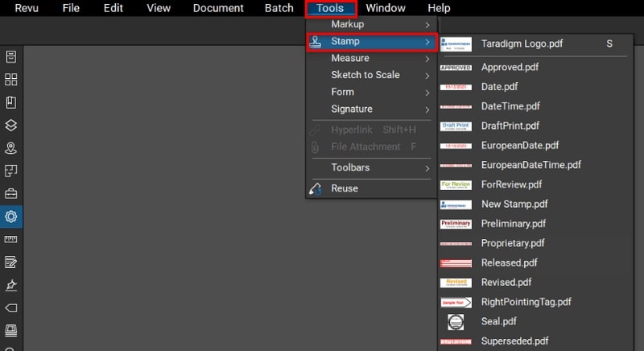644x351 pixels.
Task: Open the Batch menu
Action: point(279,8)
